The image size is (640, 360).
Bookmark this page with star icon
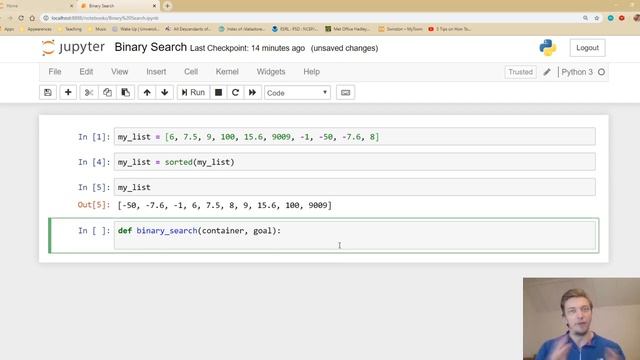[x=597, y=18]
